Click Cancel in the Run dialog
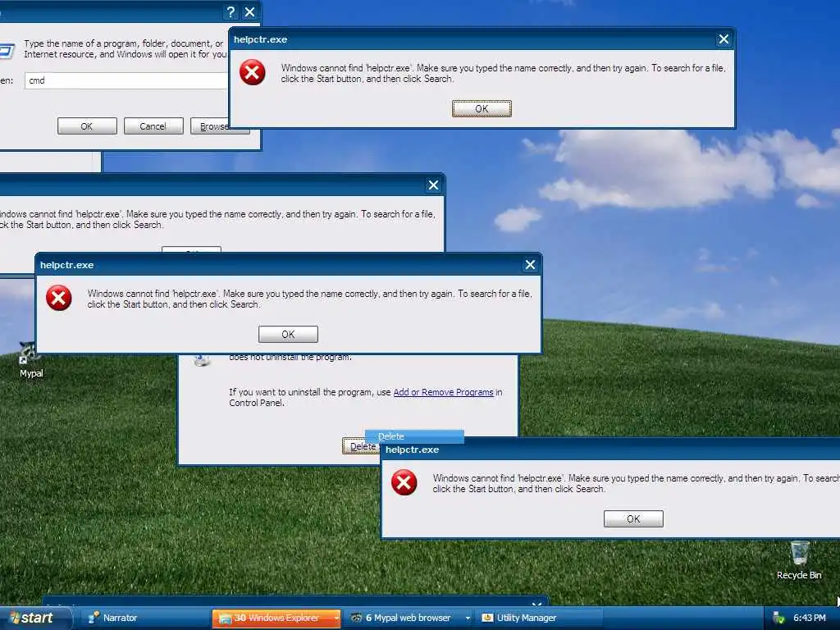This screenshot has width=840, height=630. [153, 126]
